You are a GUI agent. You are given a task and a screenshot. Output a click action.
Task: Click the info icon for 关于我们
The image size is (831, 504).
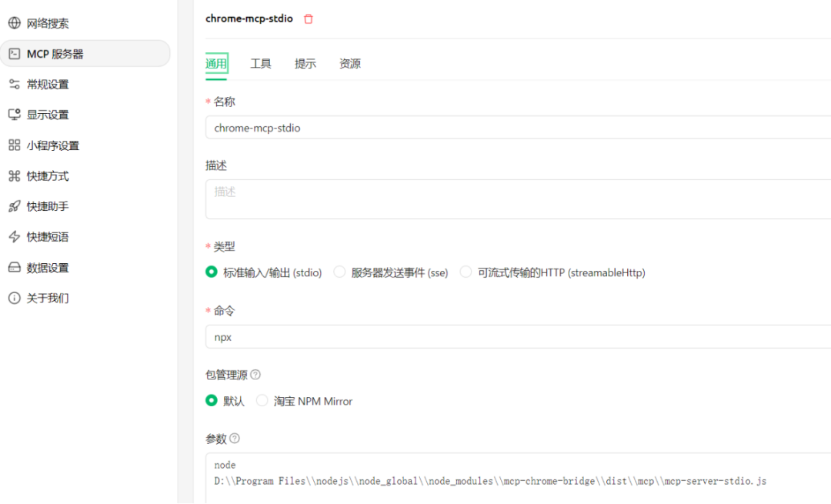(15, 298)
